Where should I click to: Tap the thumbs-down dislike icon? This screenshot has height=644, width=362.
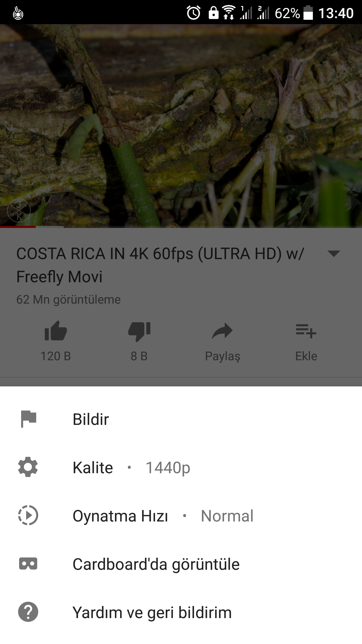click(x=139, y=332)
